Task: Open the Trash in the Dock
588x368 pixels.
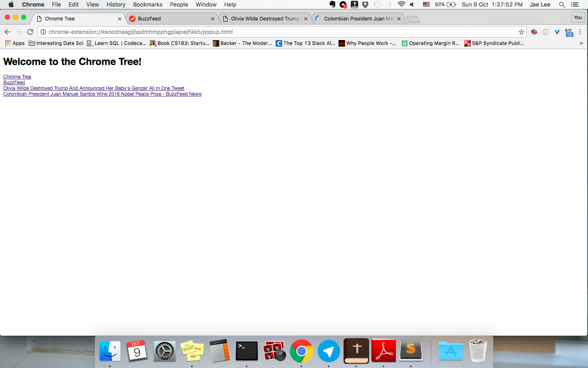Action: (x=478, y=351)
